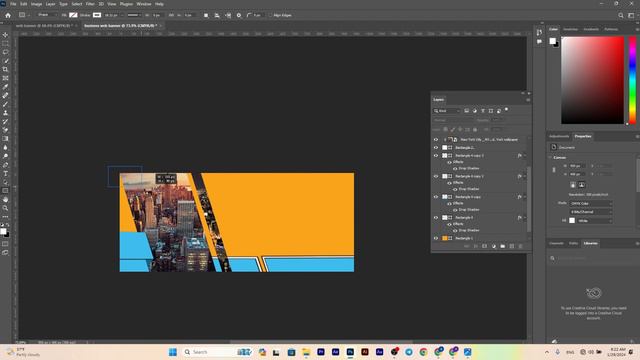640x360 pixels.
Task: Open the Shape mode dropdown in options bar
Action: coord(47,15)
